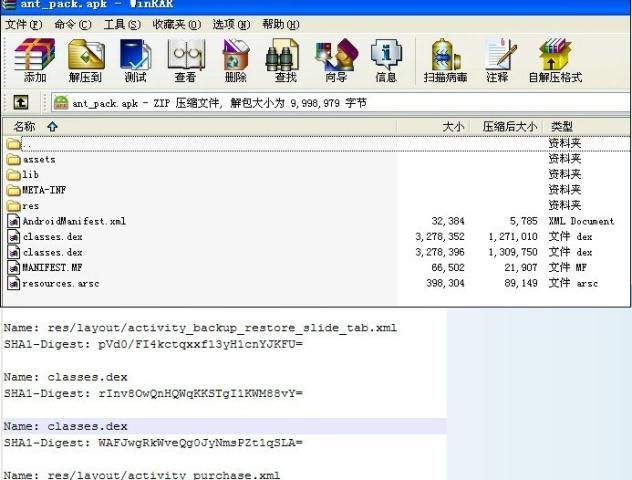
Task: Click the 查找 (Find) binoculars icon
Action: coord(282,55)
